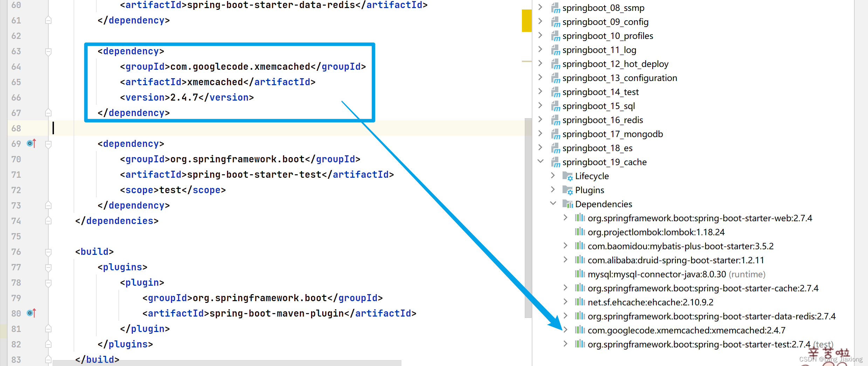Click the library icon for mysql-connector-java
Viewport: 868px width, 366px height.
580,274
